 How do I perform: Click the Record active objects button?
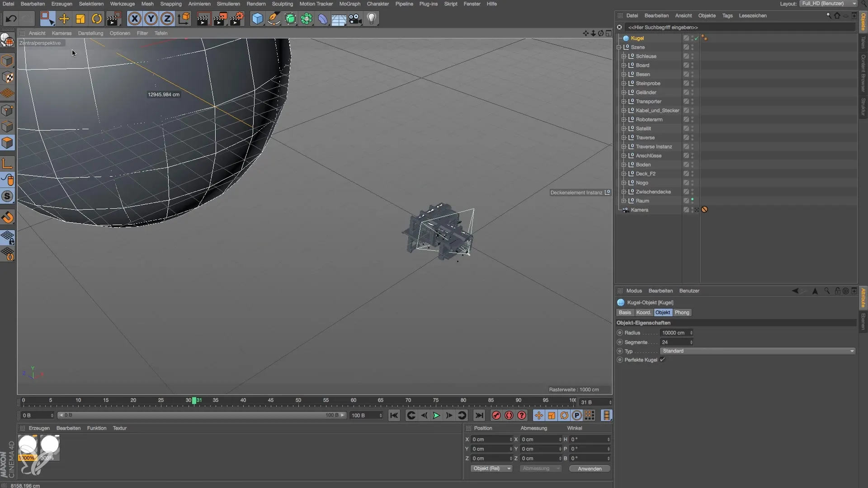[496, 415]
